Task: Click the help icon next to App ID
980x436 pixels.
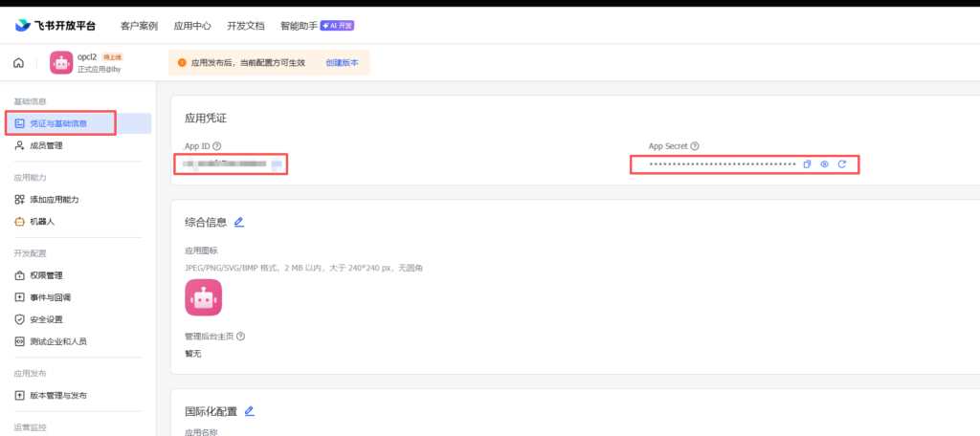Action: click(x=217, y=146)
